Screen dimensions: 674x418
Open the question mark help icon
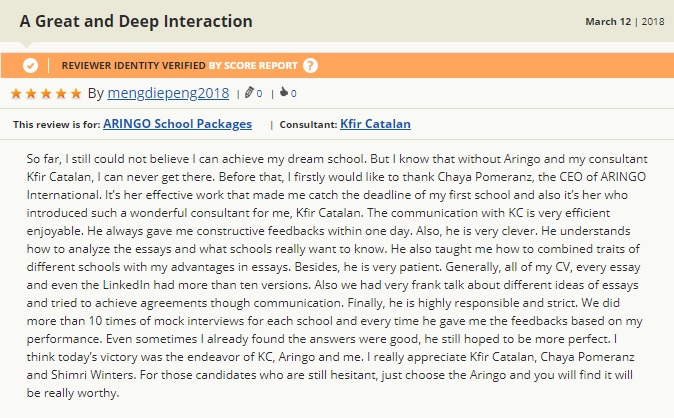click(310, 65)
